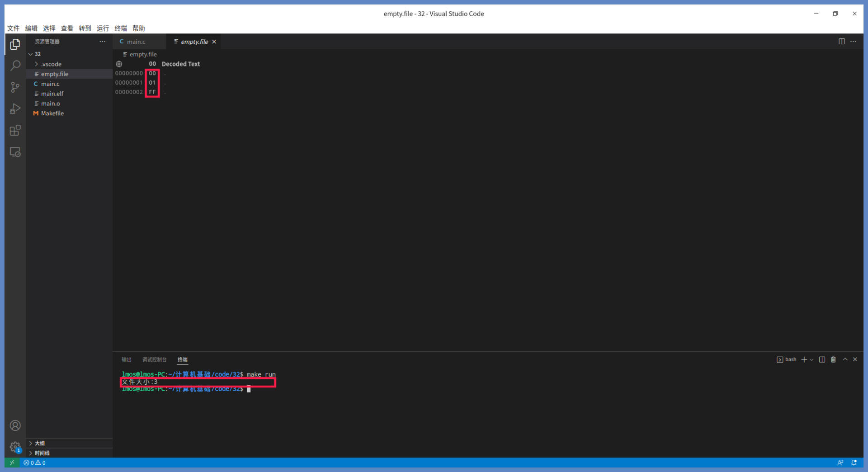Image resolution: width=868 pixels, height=472 pixels.
Task: Expand the 大纲 outline section
Action: 40,443
